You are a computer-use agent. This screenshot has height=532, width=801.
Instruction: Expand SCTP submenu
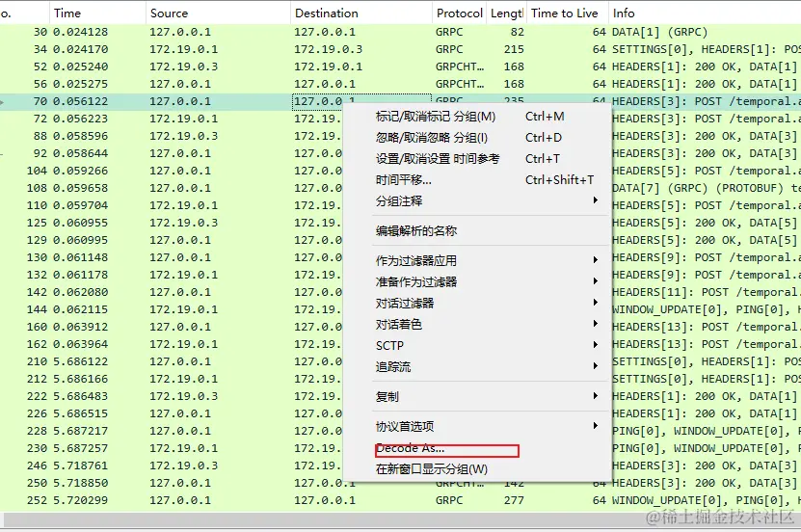click(x=477, y=346)
